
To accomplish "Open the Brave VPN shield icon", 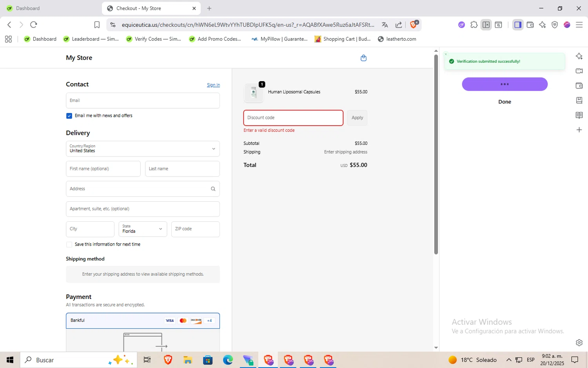I will click(x=555, y=25).
